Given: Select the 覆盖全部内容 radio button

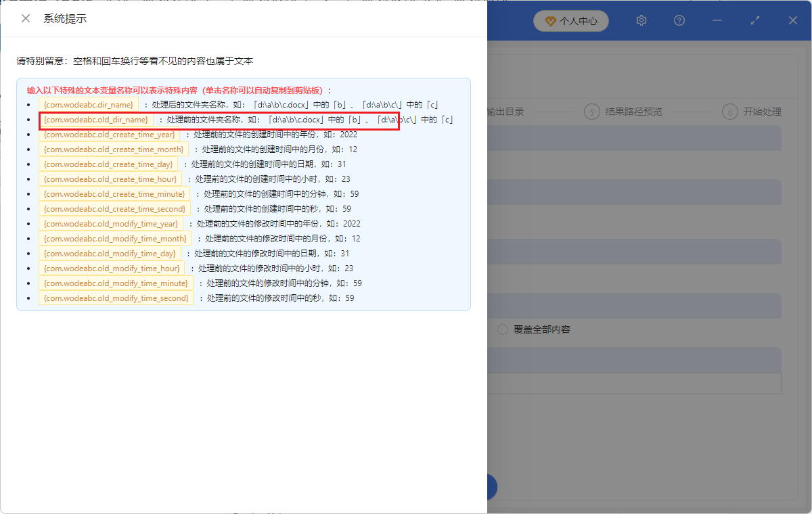Looking at the screenshot, I should (x=501, y=329).
